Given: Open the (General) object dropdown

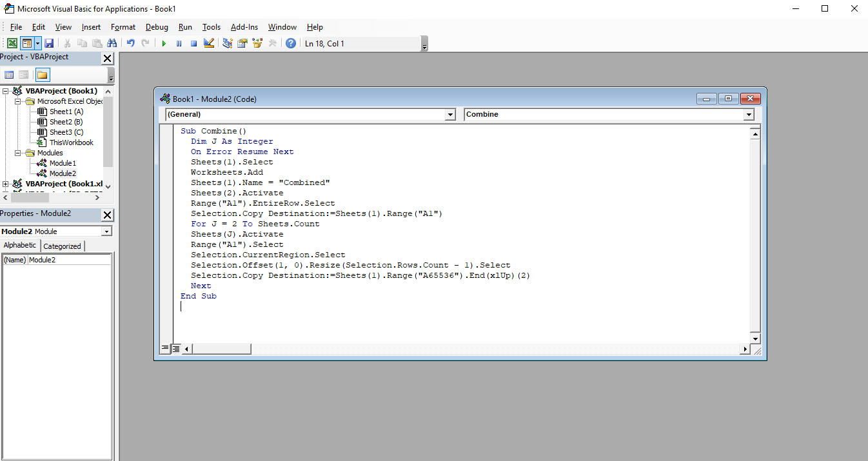Looking at the screenshot, I should pyautogui.click(x=450, y=115).
